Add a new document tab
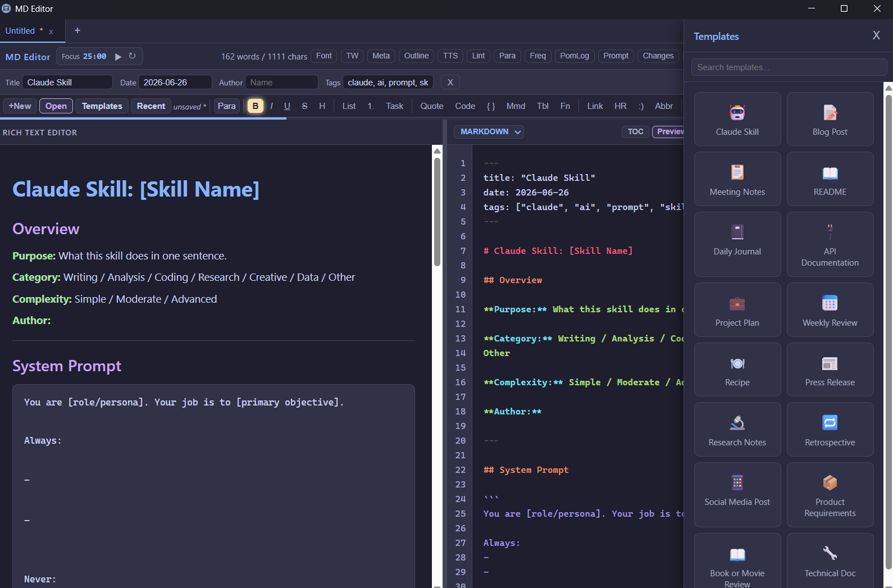The width and height of the screenshot is (893, 588). click(x=78, y=30)
